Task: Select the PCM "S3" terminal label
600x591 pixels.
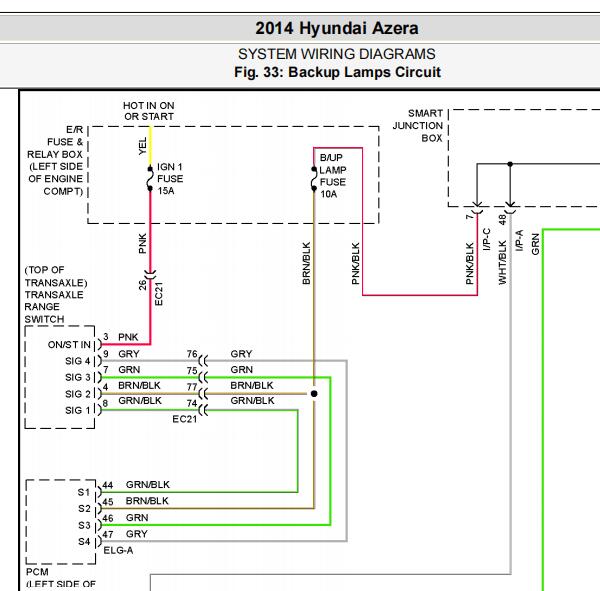Action: coord(84,525)
